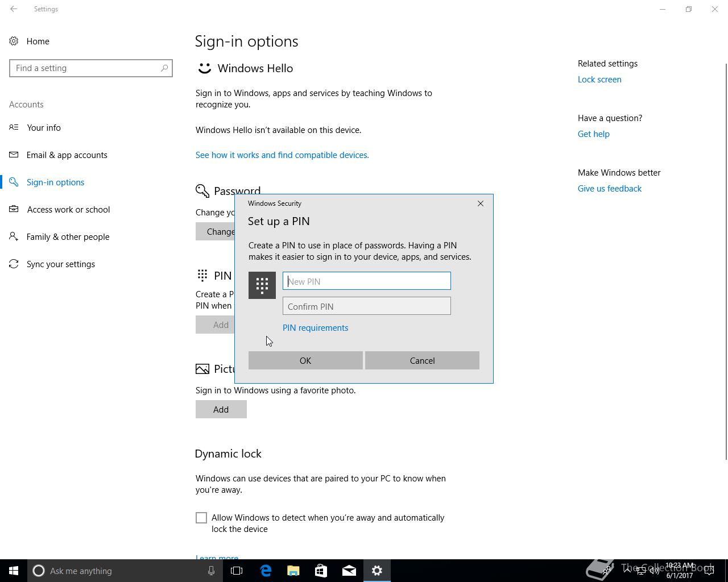Click See how it works link
The height and width of the screenshot is (582, 728).
[282, 155]
